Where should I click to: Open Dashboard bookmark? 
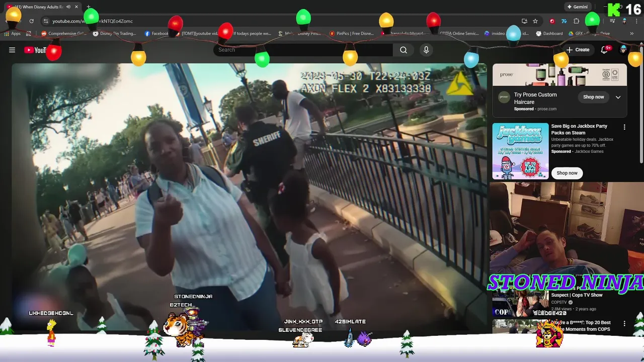pyautogui.click(x=549, y=34)
